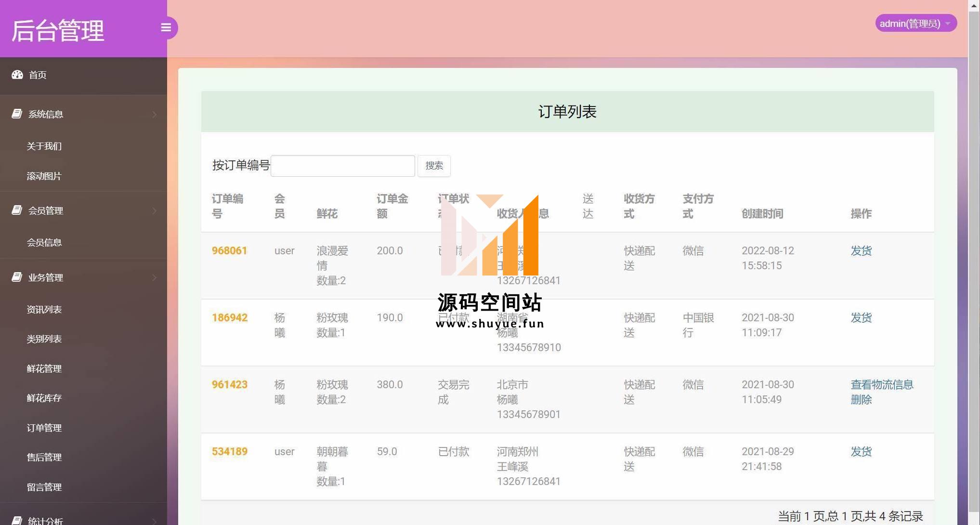Click the book icon beside 统计分析

17,520
